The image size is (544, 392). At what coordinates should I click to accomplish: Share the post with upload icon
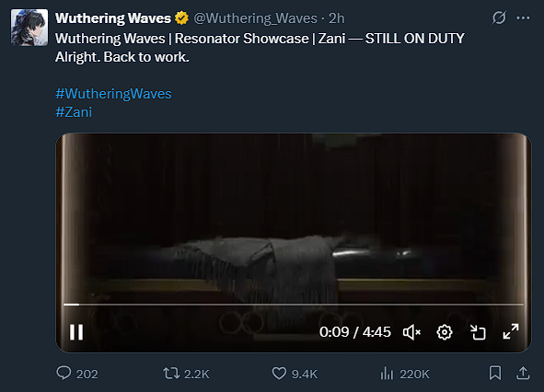pos(523,374)
